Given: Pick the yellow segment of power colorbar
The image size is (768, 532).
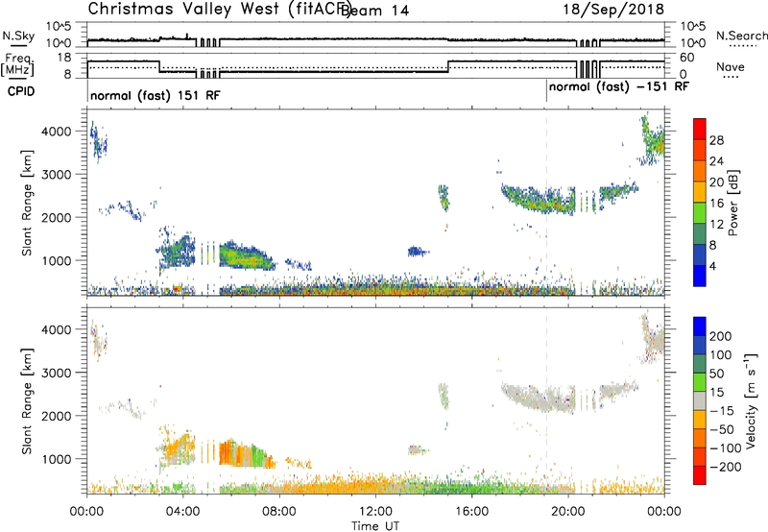Looking at the screenshot, I should coord(700,192).
